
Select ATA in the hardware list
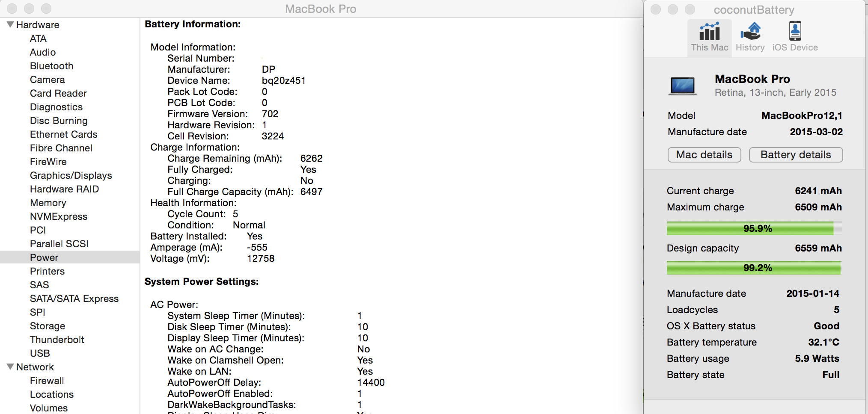tap(38, 38)
